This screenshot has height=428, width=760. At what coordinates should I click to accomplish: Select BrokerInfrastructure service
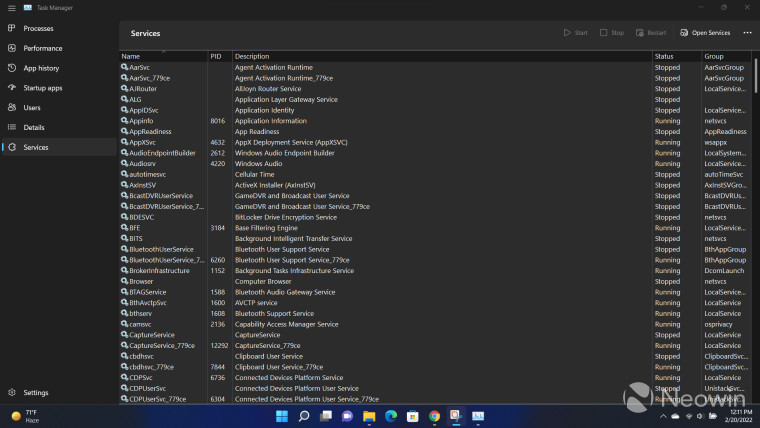159,270
